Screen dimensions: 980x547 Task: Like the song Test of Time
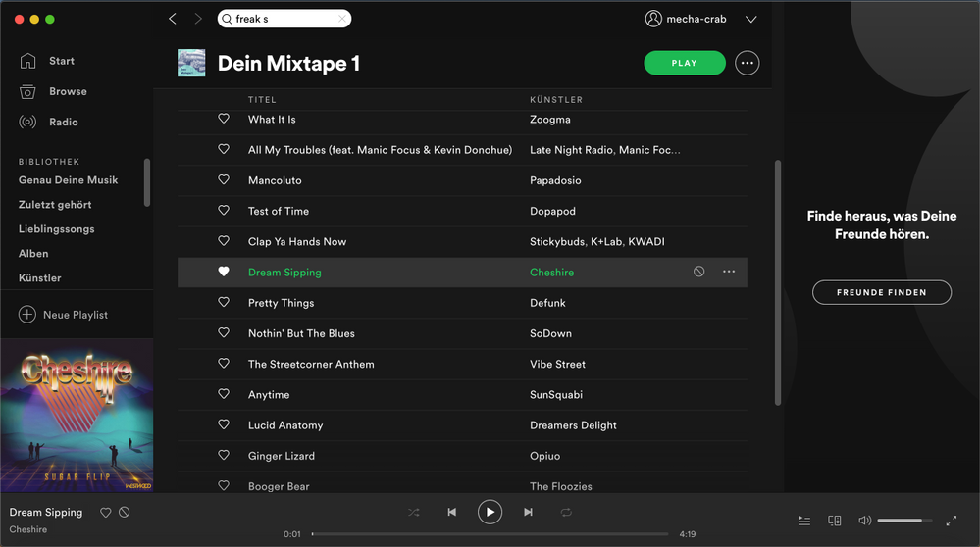tap(223, 210)
